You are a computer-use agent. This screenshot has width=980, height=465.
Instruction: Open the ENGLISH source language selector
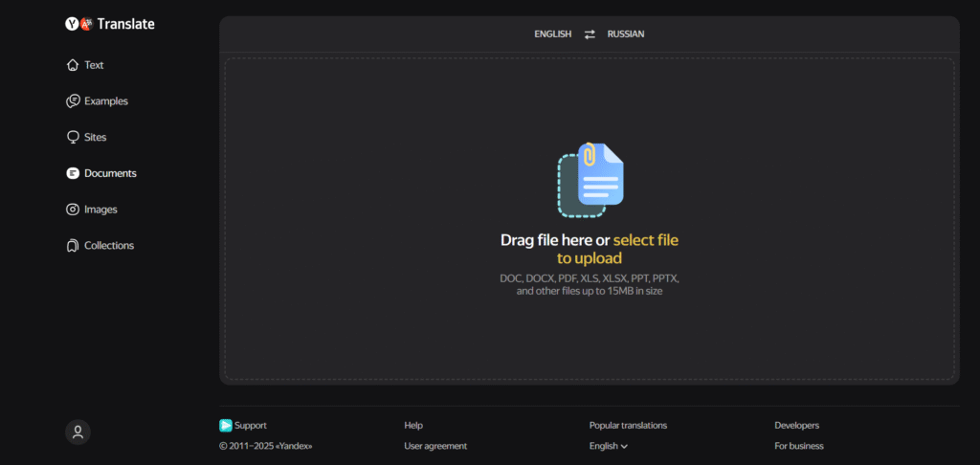(x=552, y=34)
